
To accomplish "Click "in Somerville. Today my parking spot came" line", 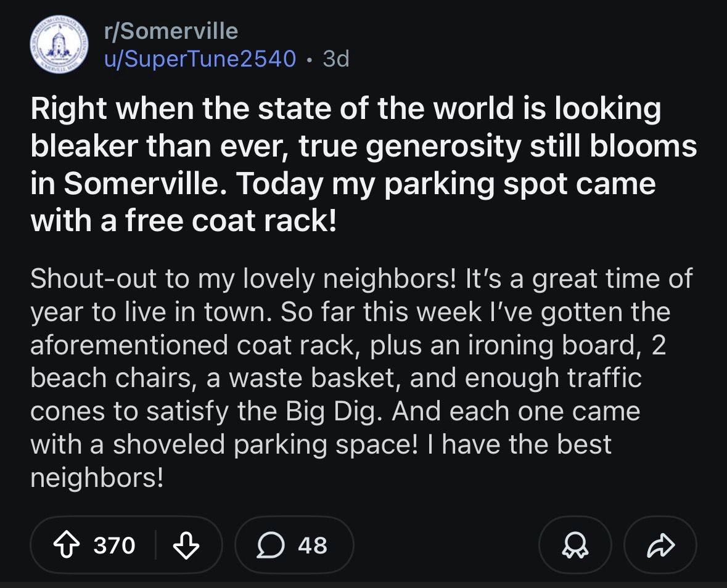I will click(343, 184).
